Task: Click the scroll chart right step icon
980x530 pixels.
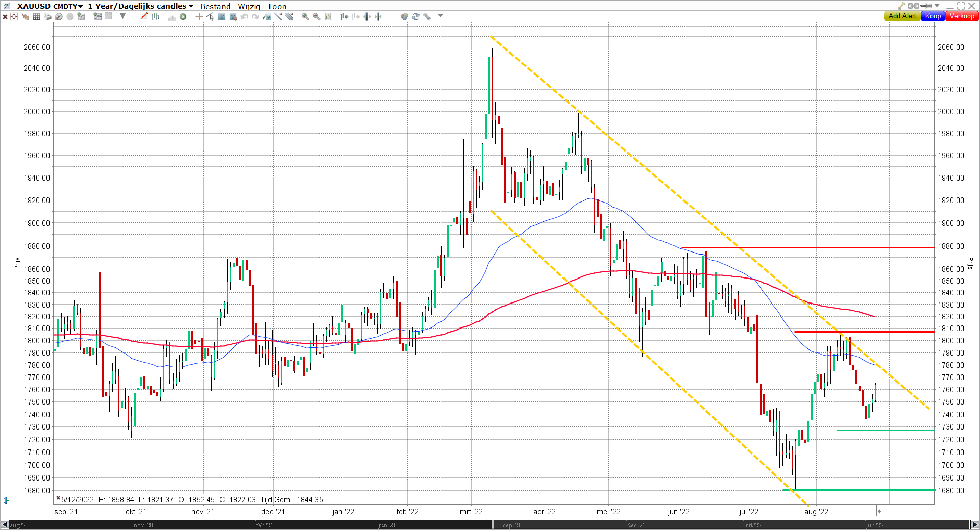Action: click(x=345, y=16)
